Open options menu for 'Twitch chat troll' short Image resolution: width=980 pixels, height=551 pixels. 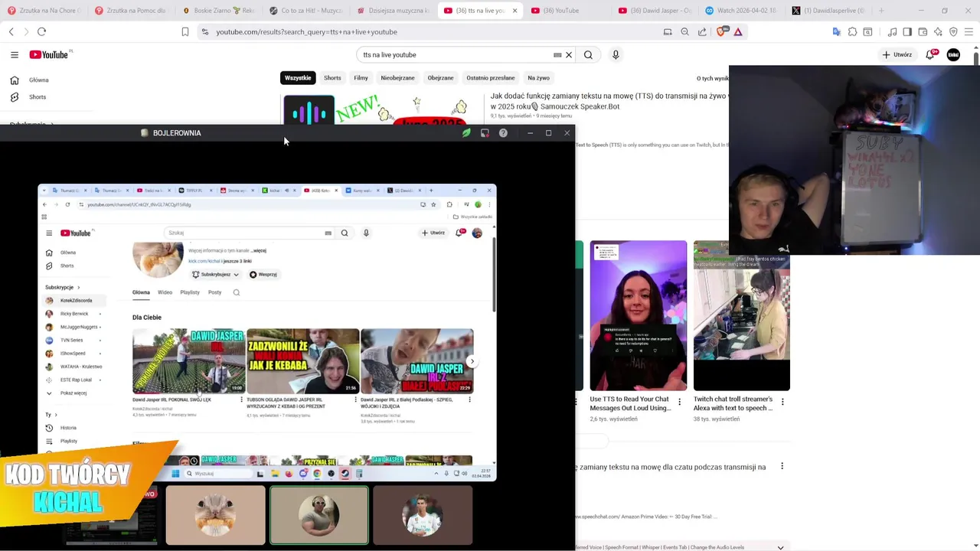(x=782, y=400)
